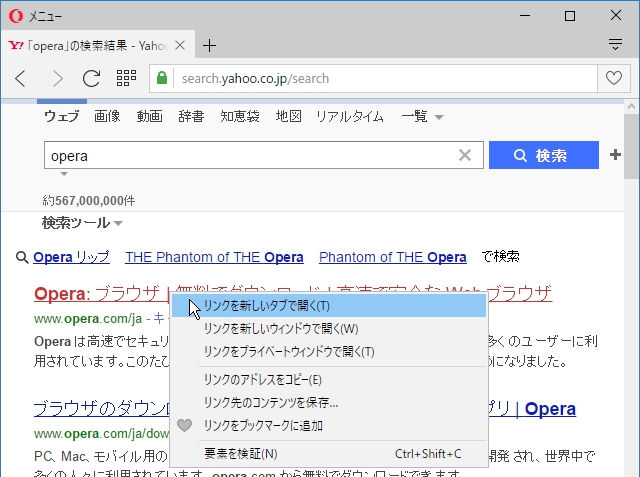The height and width of the screenshot is (477, 640).
Task: Click the opera search text field
Action: 264,155
